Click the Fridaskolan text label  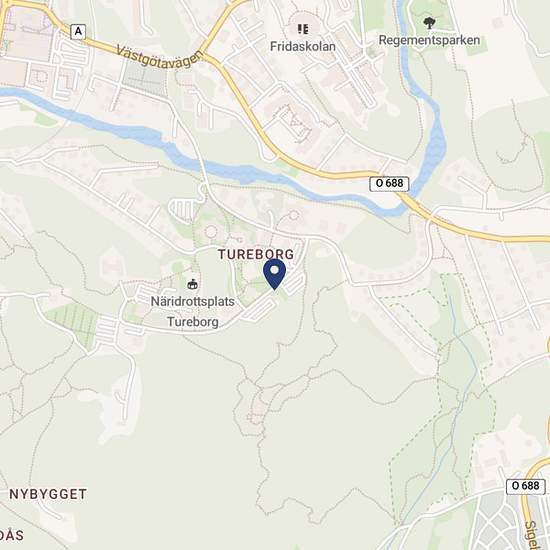(x=303, y=46)
